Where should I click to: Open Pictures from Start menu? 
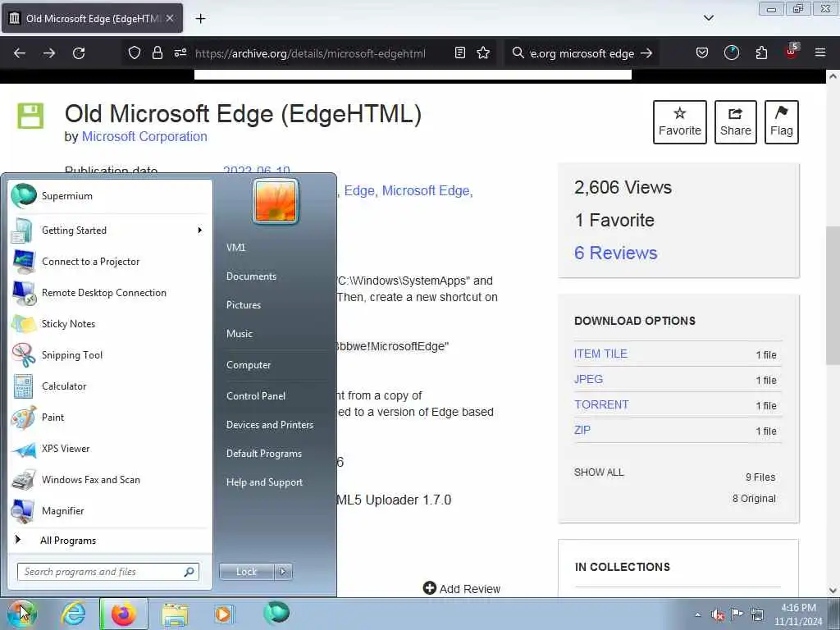click(244, 305)
